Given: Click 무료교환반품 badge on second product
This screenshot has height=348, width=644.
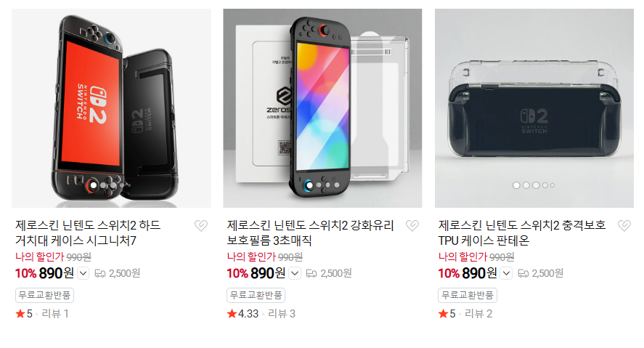Looking at the screenshot, I should coord(256,295).
